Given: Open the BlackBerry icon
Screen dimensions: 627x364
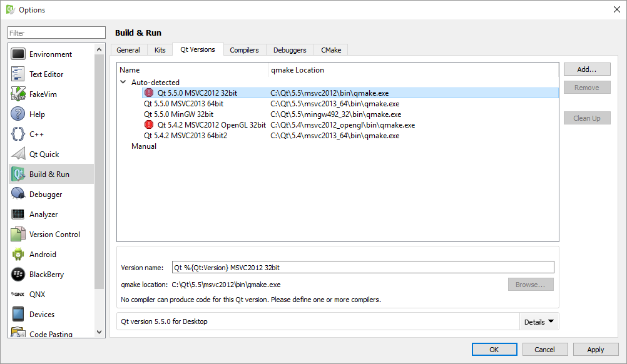Looking at the screenshot, I should 18,274.
